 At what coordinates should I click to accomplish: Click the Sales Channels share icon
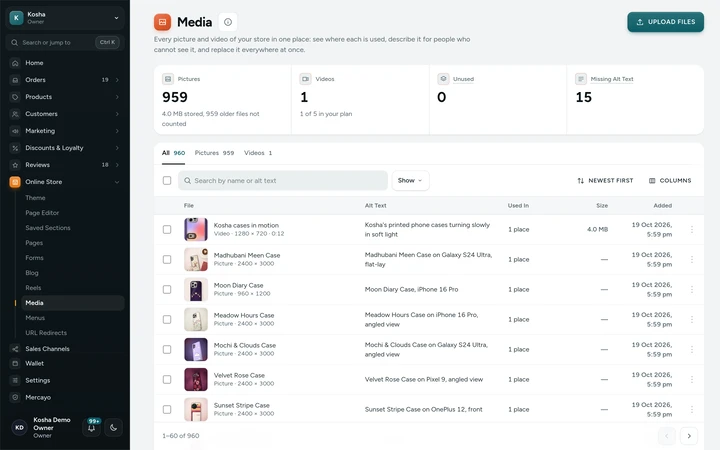(15, 349)
